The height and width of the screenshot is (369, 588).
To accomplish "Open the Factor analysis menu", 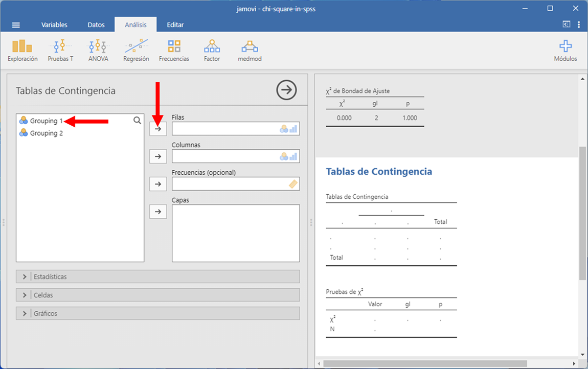I will pos(212,51).
